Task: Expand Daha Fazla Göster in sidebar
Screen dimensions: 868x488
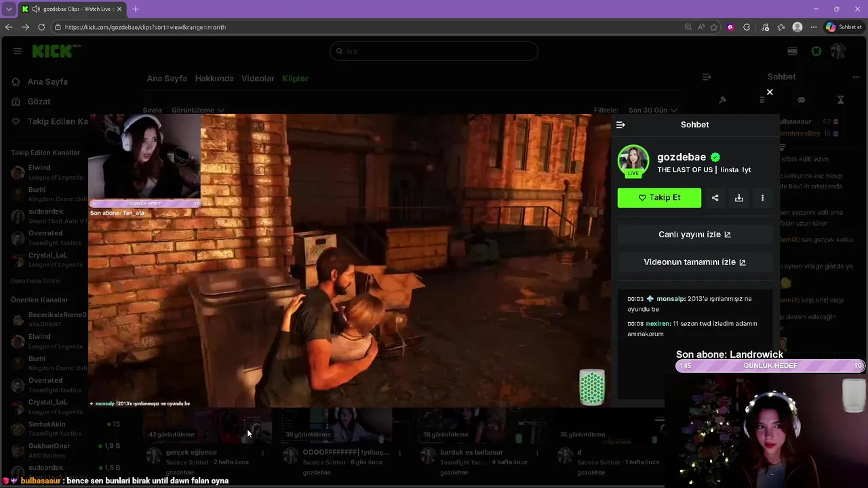Action: [36, 281]
